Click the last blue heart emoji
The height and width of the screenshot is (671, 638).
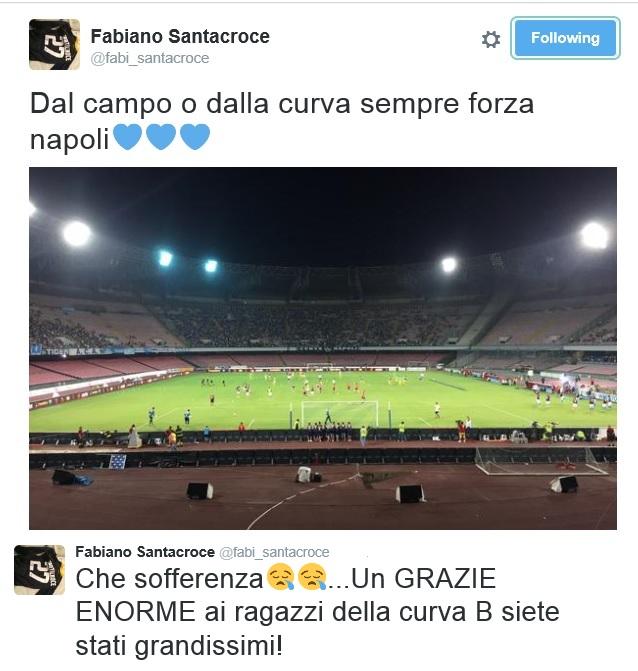pos(195,137)
